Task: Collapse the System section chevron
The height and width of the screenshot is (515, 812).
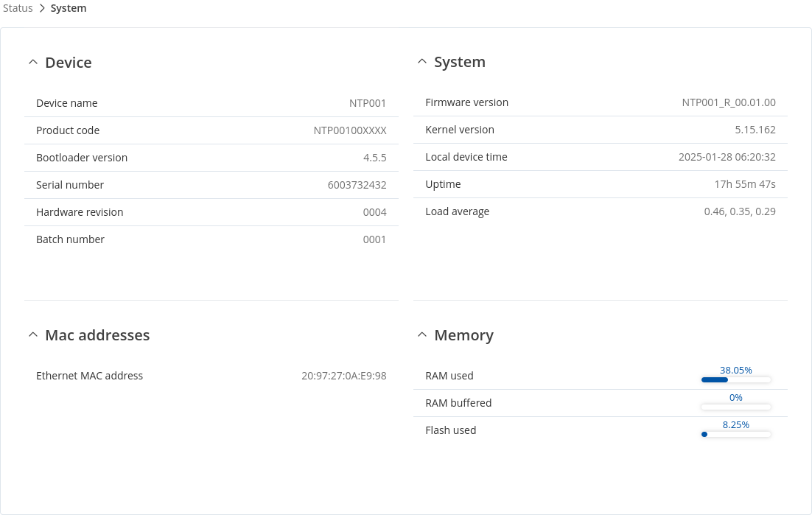Action: pyautogui.click(x=421, y=62)
